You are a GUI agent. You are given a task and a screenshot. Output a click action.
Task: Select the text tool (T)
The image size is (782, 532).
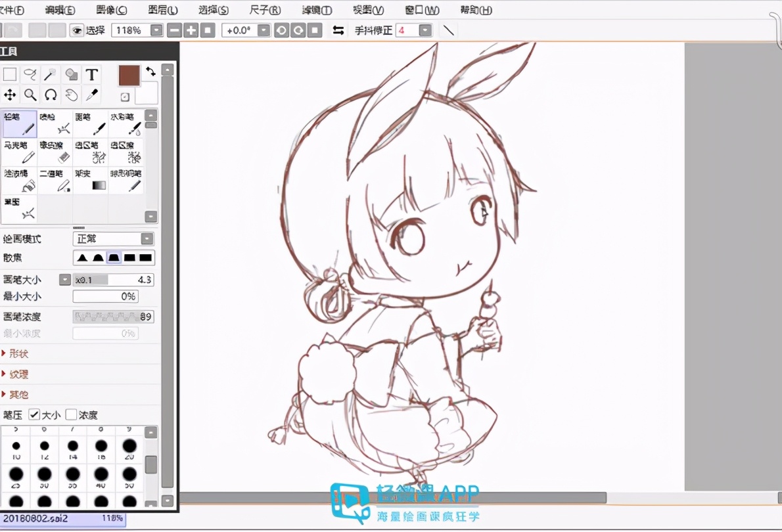pos(92,75)
